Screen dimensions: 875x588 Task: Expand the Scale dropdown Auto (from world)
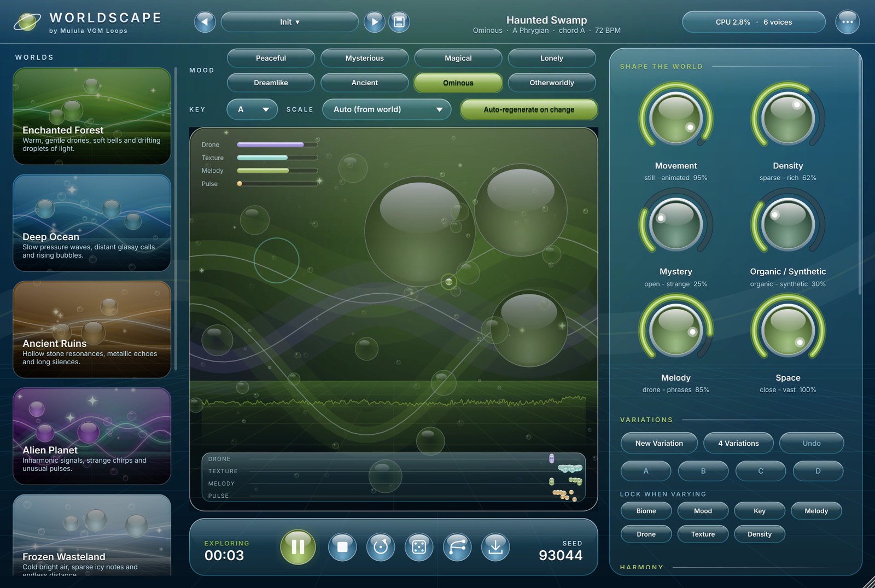pyautogui.click(x=387, y=109)
